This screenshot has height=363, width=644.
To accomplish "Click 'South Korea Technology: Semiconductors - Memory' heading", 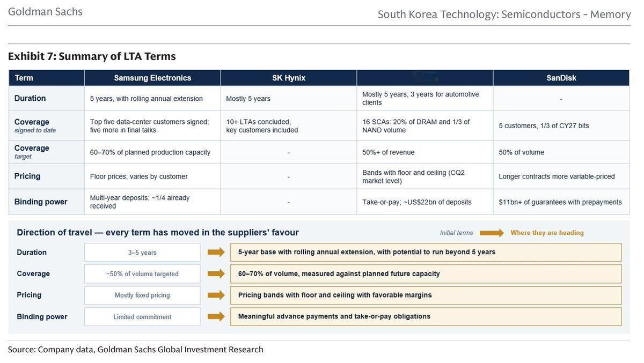I will (504, 14).
